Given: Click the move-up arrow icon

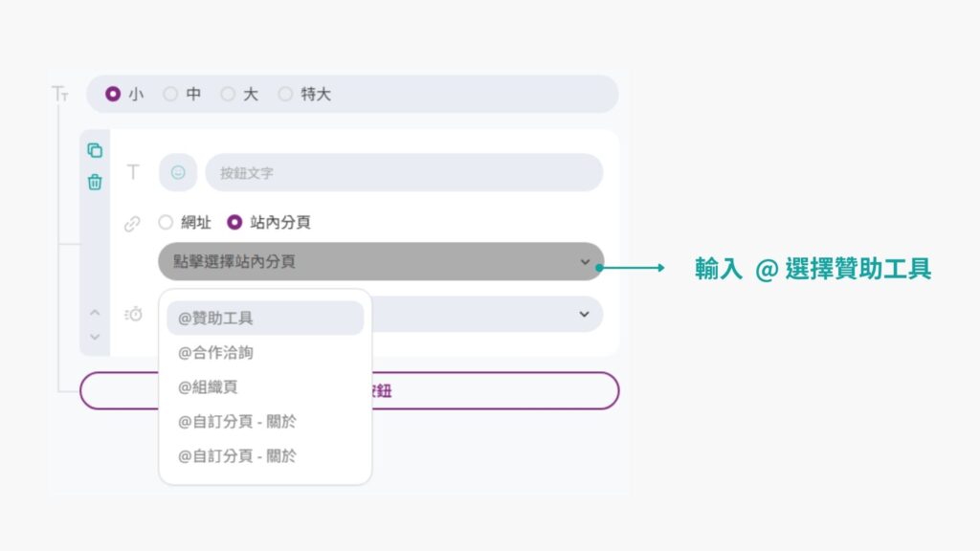Looking at the screenshot, I should click(95, 312).
